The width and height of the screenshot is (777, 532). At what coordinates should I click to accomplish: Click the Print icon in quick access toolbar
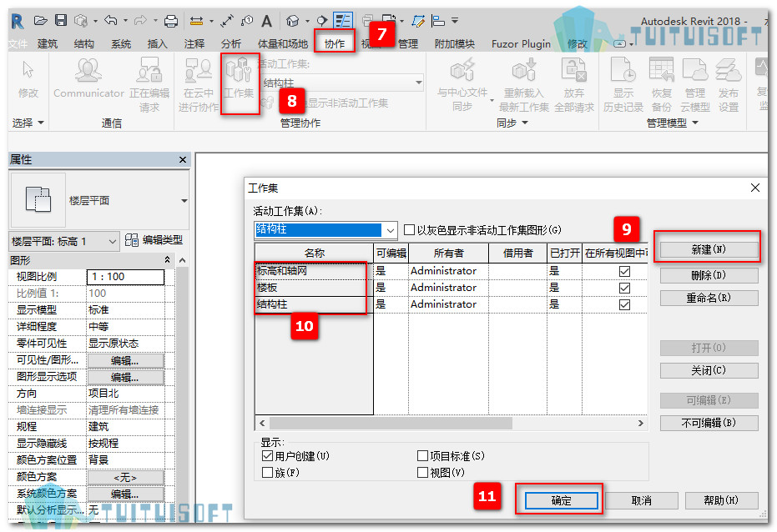[x=171, y=21]
